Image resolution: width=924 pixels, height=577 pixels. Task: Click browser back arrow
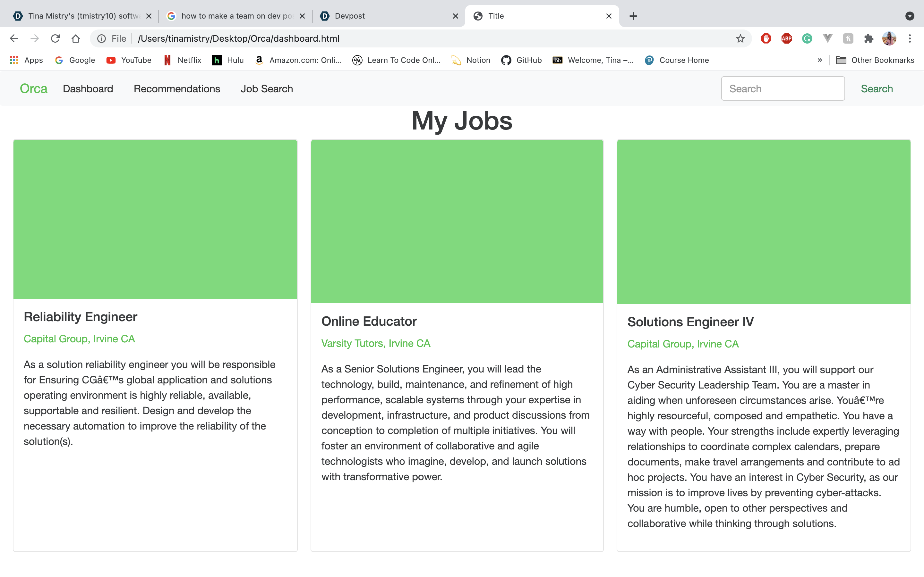[x=14, y=38]
